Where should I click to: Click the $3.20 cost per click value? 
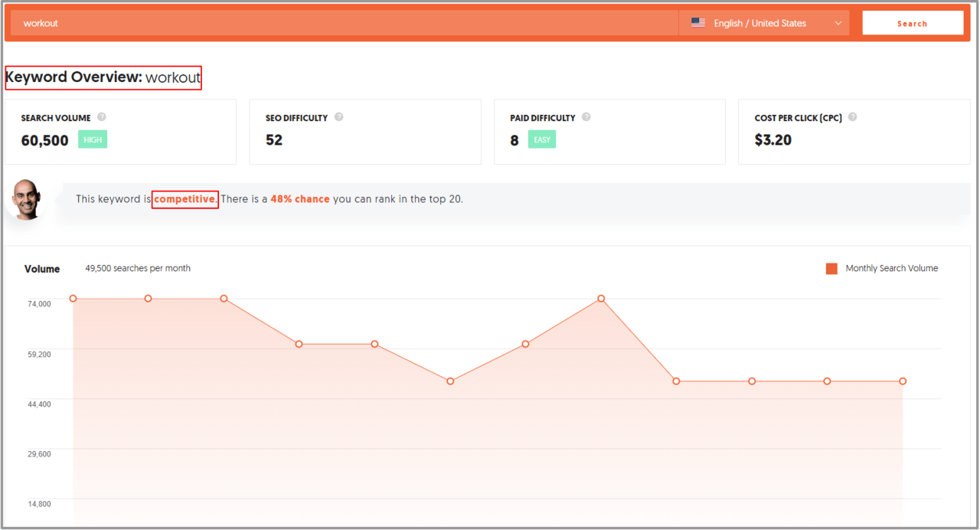pos(773,140)
